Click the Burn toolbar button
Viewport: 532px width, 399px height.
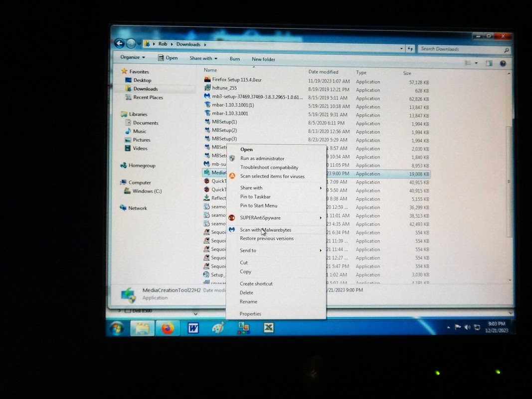pos(234,59)
